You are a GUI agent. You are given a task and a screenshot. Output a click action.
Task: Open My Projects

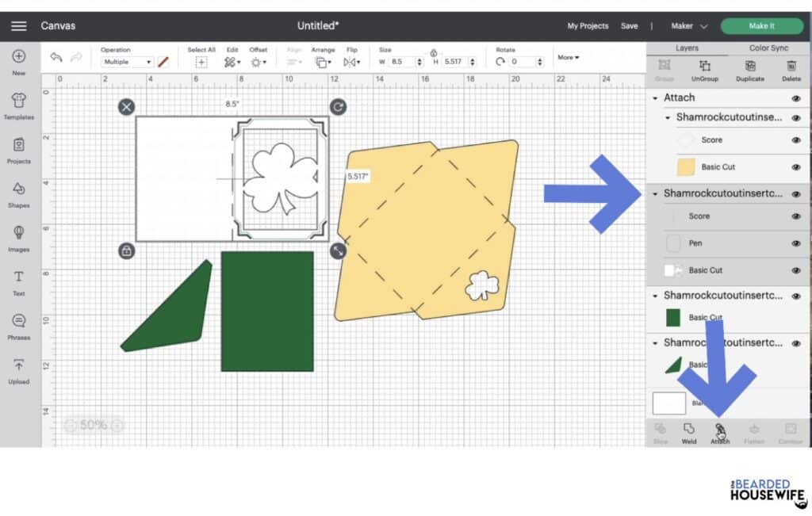[x=588, y=25]
